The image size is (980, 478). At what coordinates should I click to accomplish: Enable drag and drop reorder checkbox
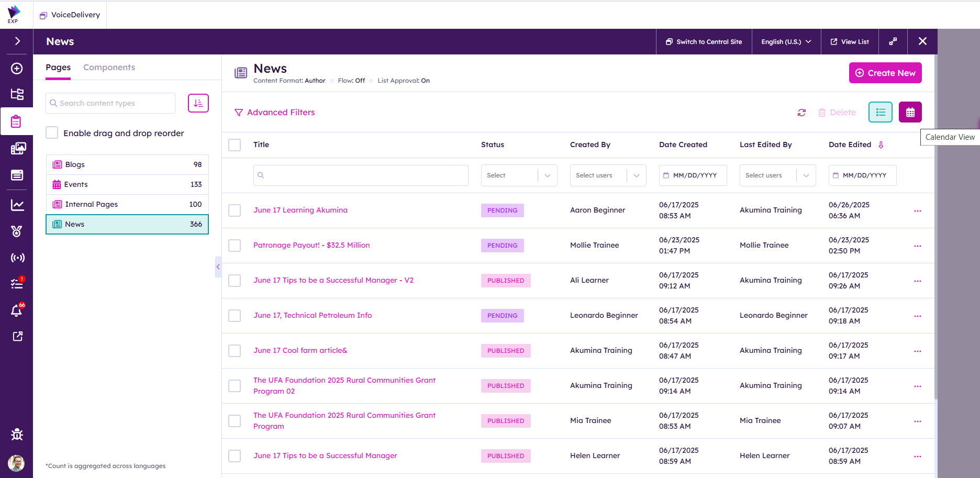(52, 133)
